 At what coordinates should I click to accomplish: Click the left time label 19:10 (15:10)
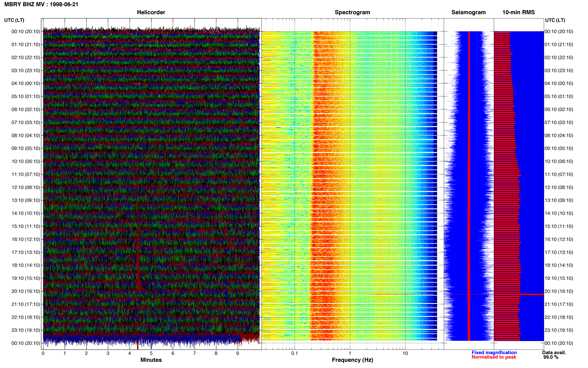coord(26,278)
